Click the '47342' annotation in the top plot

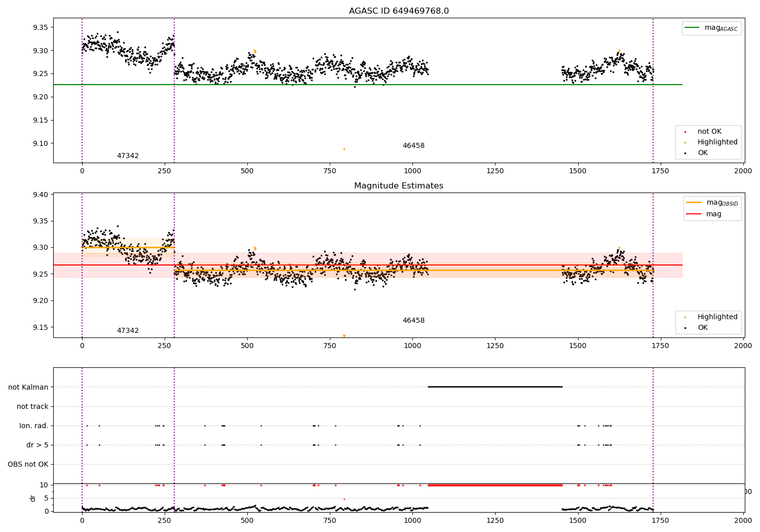128,156
